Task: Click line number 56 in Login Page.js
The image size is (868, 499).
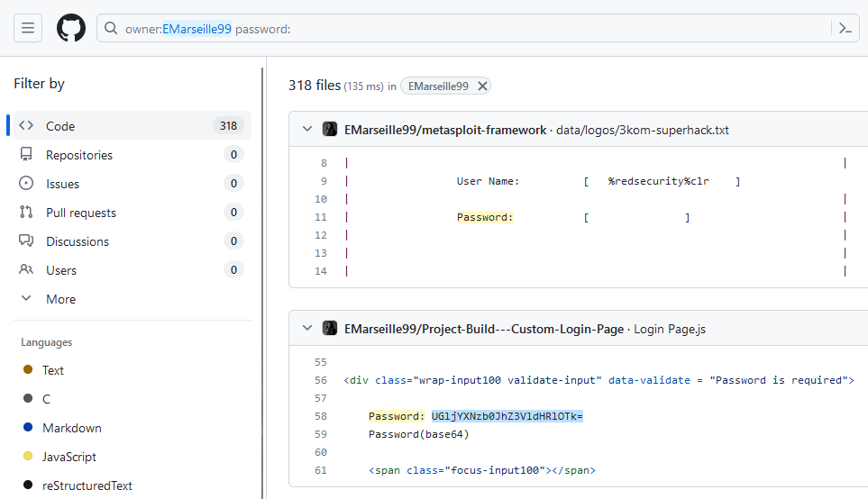Action: pos(321,380)
